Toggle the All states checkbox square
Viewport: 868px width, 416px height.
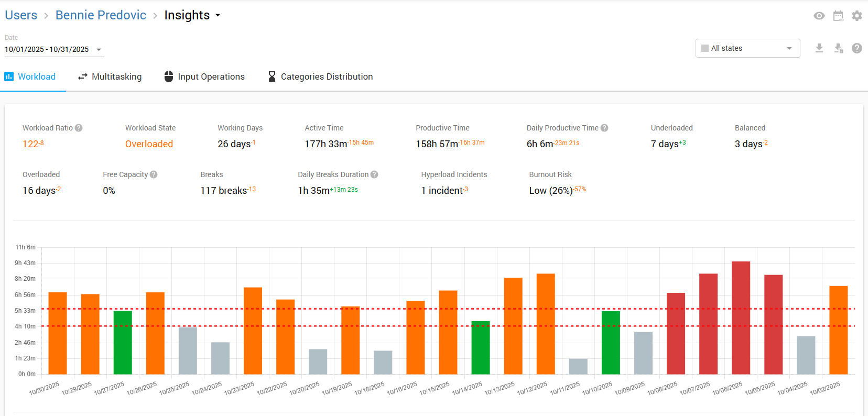704,48
